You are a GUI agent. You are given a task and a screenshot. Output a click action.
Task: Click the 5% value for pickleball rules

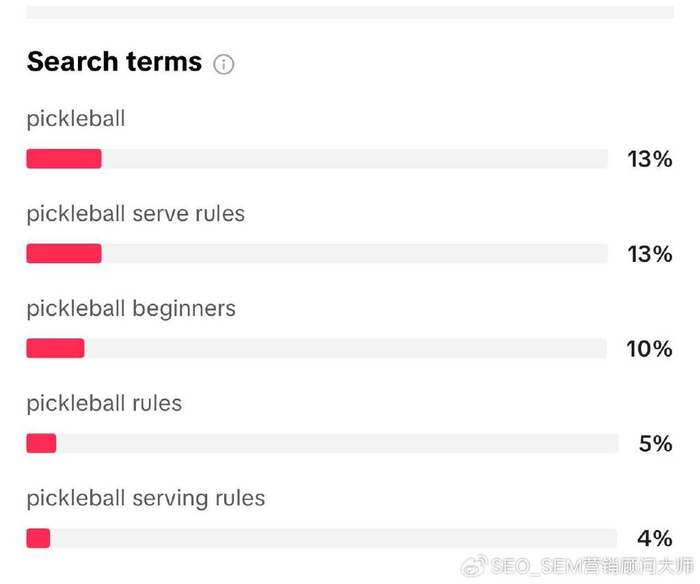coord(655,443)
